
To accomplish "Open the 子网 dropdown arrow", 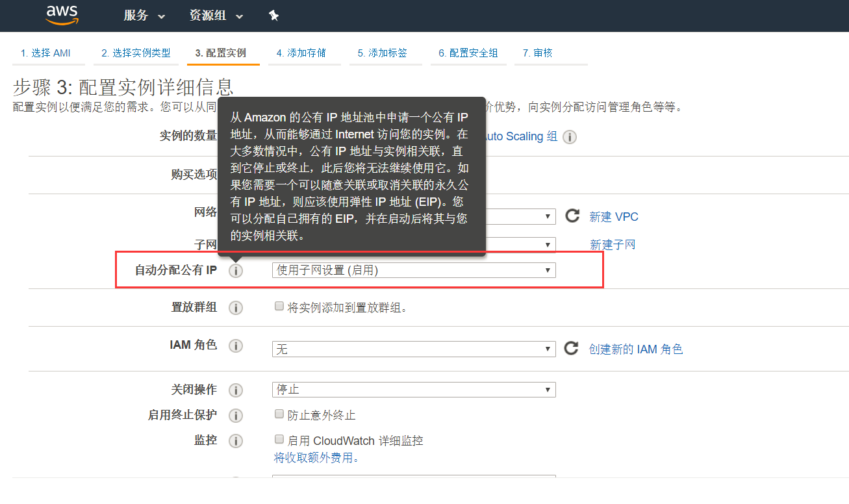I will pyautogui.click(x=548, y=245).
